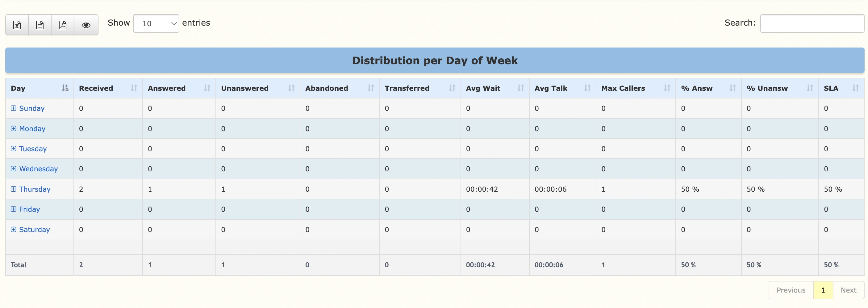Click inside the Search field
The height and width of the screenshot is (308, 868).
pos(812,23)
